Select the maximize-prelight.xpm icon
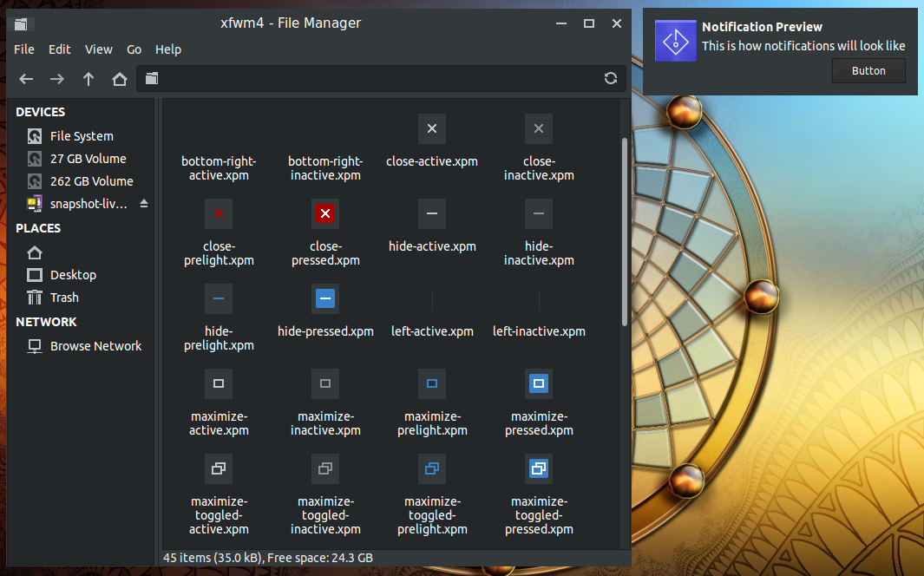This screenshot has width=924, height=576. click(432, 383)
